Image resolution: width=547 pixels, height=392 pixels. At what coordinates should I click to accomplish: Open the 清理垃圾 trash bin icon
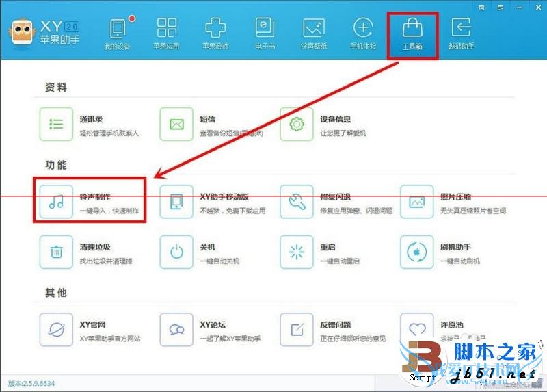56,252
